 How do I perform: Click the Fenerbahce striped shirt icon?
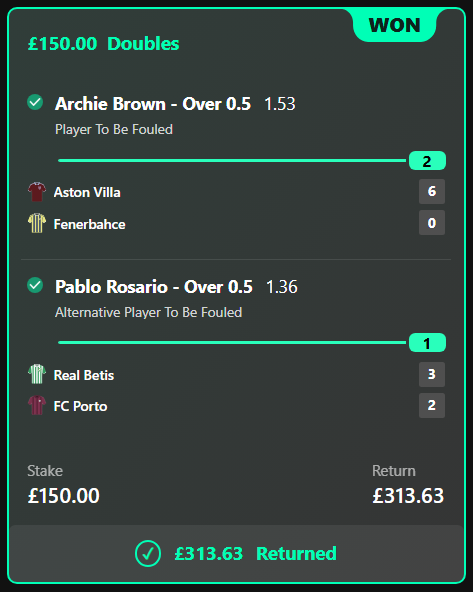click(x=37, y=223)
